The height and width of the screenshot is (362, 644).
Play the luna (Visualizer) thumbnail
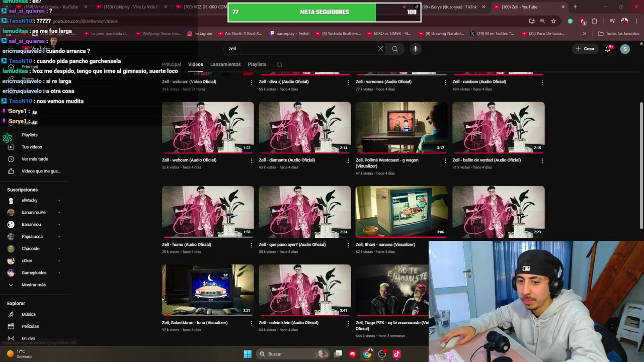208,290
